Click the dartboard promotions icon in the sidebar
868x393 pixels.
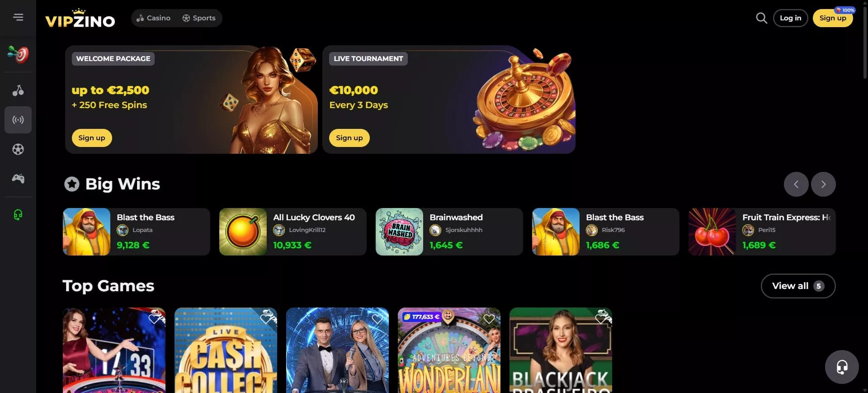[x=18, y=54]
